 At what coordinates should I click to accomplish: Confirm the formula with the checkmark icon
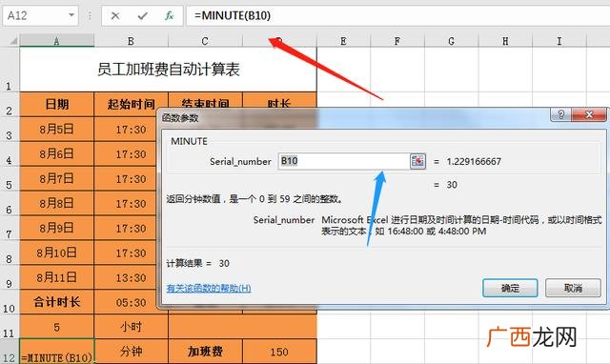point(142,15)
